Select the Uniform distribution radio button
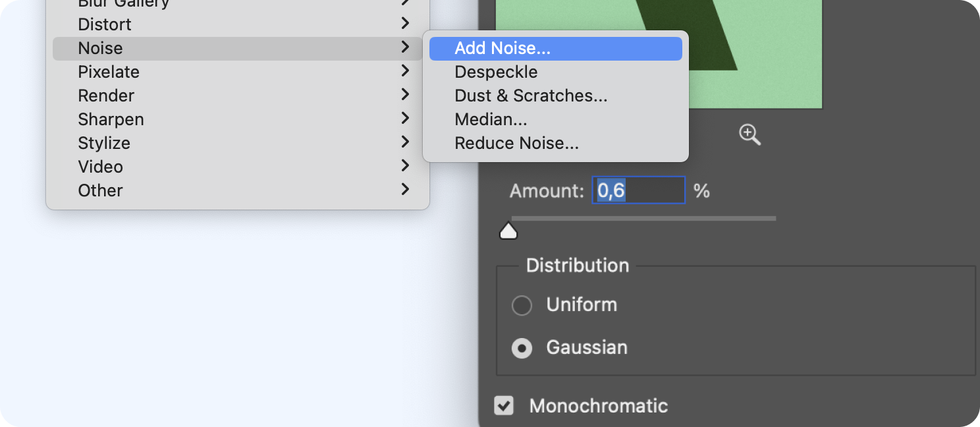Screen dimensions: 980x427 tap(522, 305)
